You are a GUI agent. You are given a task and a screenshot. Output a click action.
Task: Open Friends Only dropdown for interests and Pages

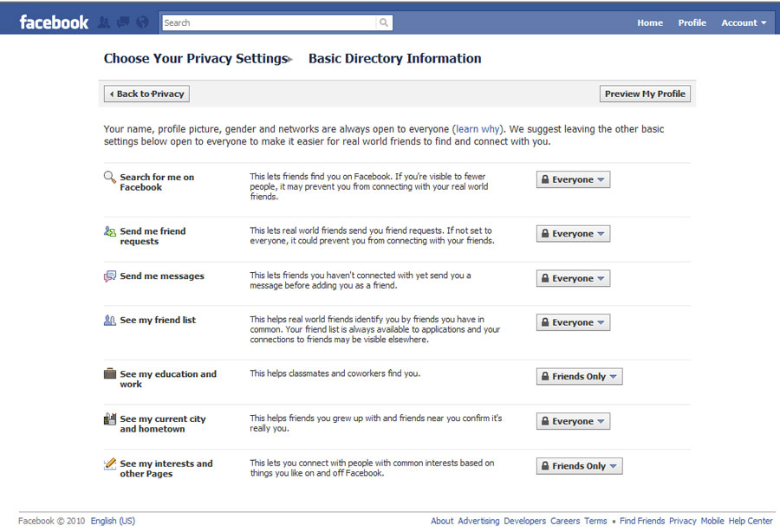tap(579, 466)
